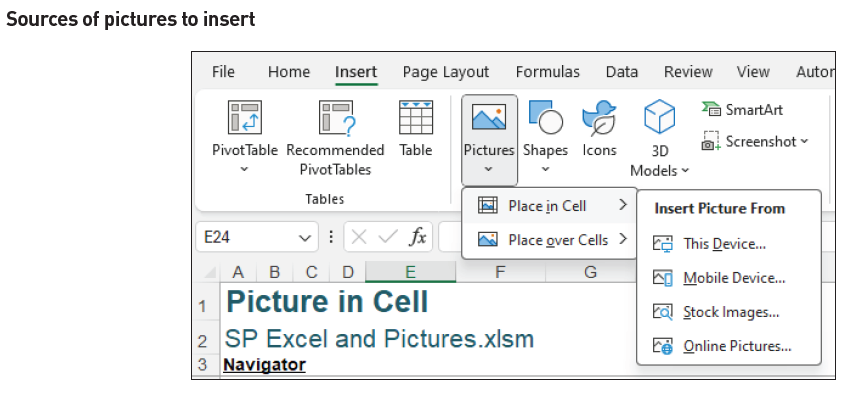Select row 1 header
The image size is (846, 409).
(x=206, y=302)
